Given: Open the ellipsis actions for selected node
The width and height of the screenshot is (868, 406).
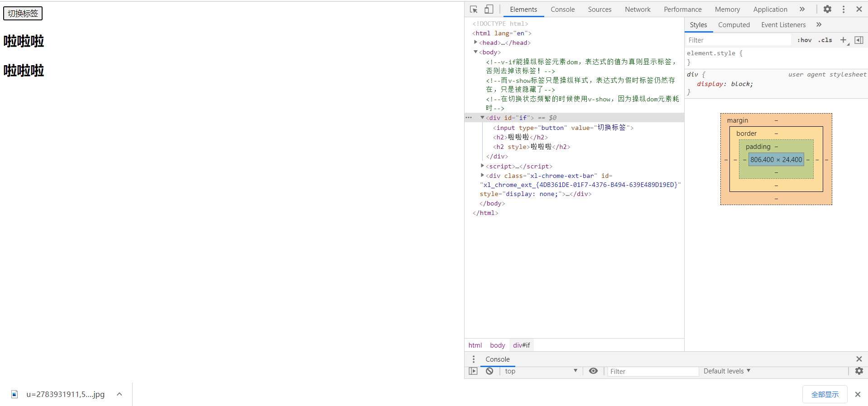Looking at the screenshot, I should pos(469,118).
